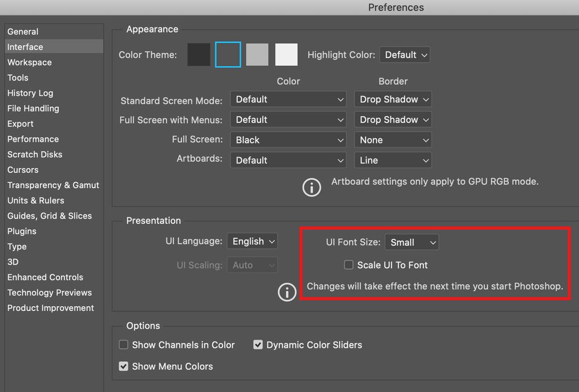Switch to Performance preferences
The image size is (579, 392).
33,139
